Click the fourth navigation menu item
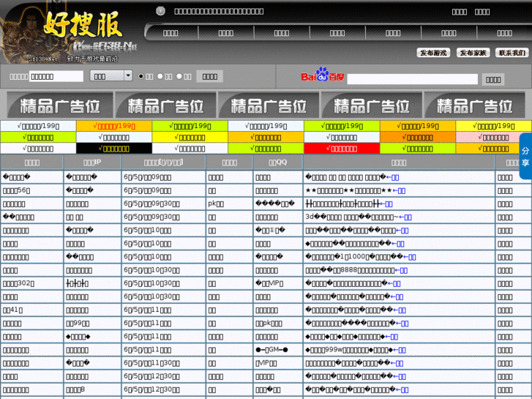532x399 pixels. click(337, 33)
